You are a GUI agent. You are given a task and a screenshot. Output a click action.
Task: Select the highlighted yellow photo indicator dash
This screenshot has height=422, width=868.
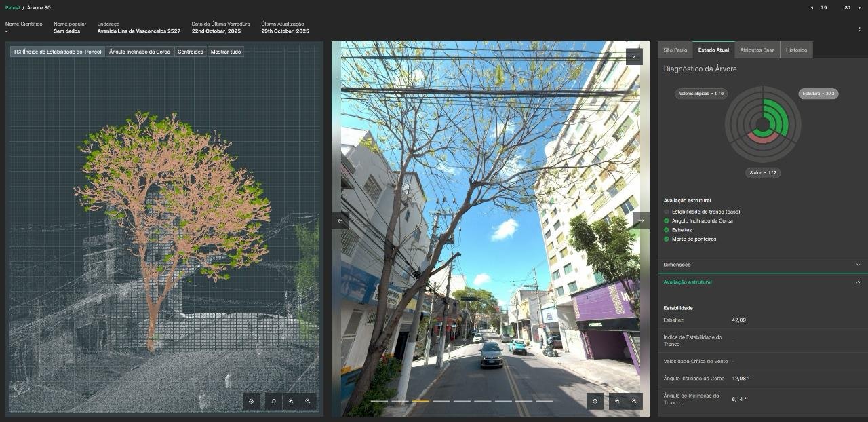click(x=420, y=401)
